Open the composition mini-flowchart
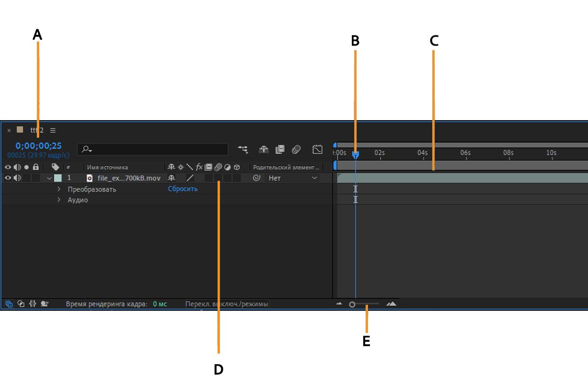The height and width of the screenshot is (380, 588). point(243,149)
